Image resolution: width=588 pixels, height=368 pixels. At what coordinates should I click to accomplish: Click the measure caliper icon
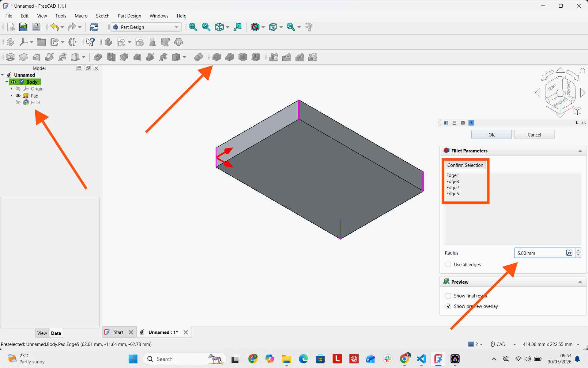pyautogui.click(x=309, y=27)
